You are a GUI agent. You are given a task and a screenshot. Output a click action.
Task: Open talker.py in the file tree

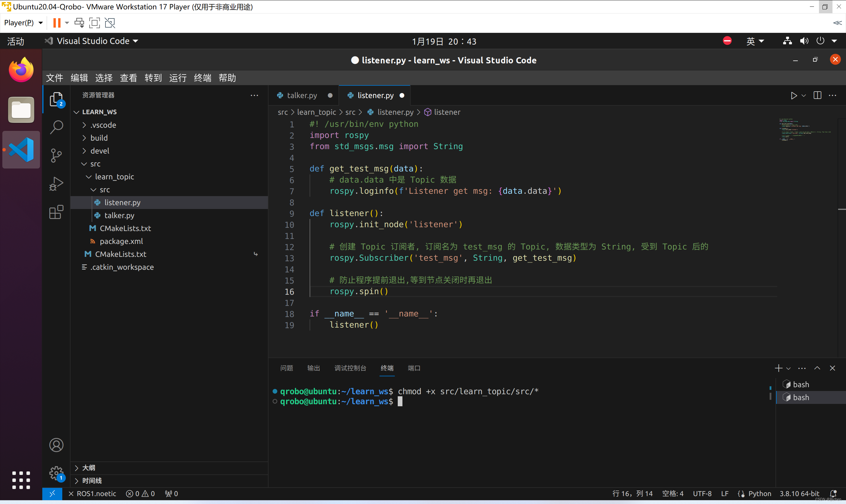click(x=169, y=215)
